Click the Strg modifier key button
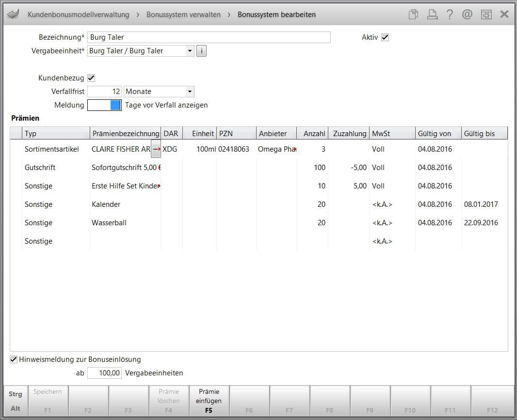The width and height of the screenshot is (517, 420). point(15,394)
